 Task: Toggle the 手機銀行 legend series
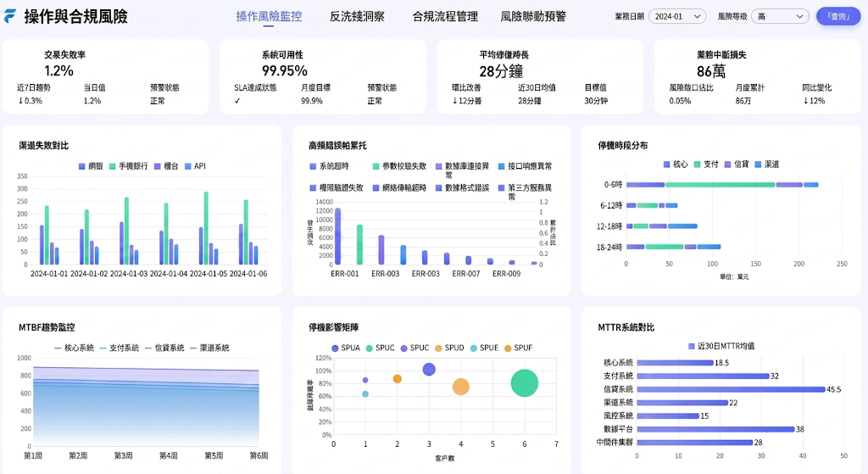coord(129,166)
